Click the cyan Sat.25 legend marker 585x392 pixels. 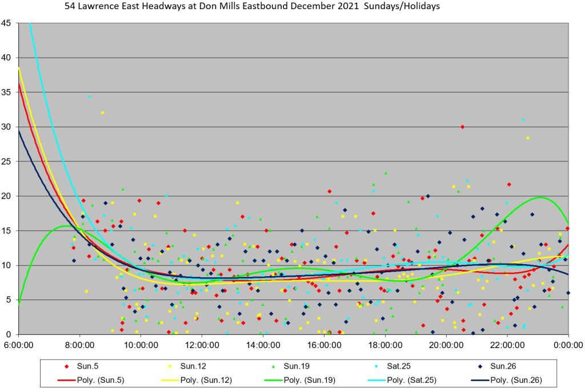377,366
